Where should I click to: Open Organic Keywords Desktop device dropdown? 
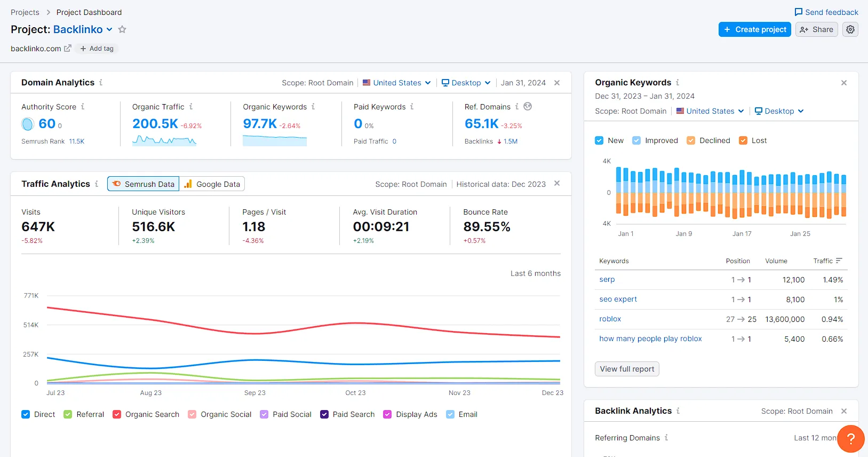point(779,111)
